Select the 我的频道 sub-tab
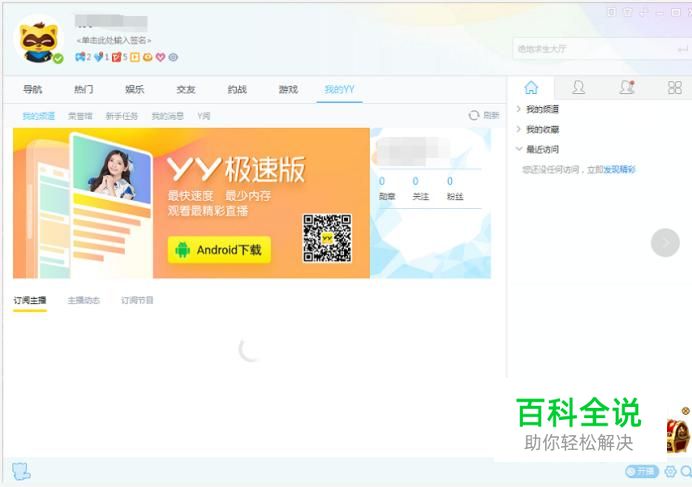Image resolution: width=692 pixels, height=487 pixels. pyautogui.click(x=39, y=116)
